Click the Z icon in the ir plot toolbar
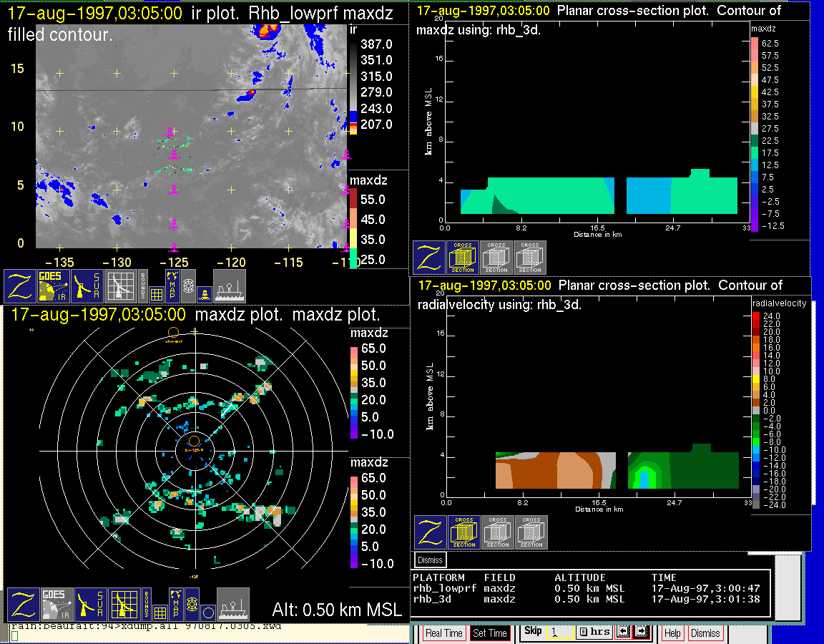The width and height of the screenshot is (824, 644). 21,286
